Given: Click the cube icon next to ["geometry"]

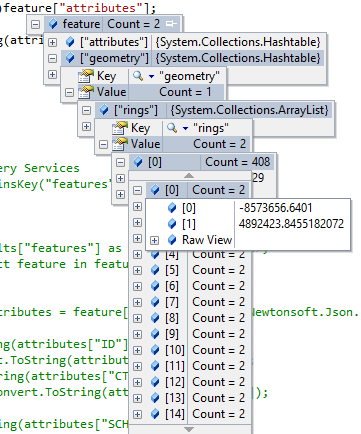Looking at the screenshot, I should click(x=70, y=58).
